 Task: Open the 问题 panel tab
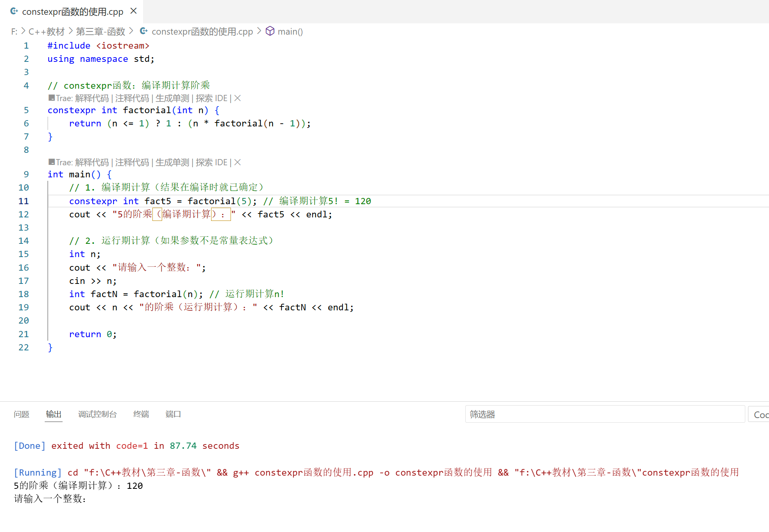pos(21,414)
